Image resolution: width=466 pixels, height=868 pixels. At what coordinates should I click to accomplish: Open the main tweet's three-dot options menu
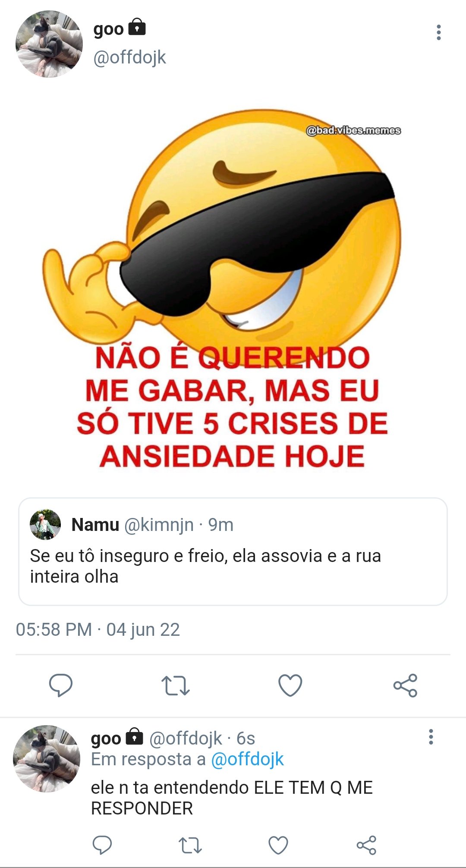click(439, 32)
